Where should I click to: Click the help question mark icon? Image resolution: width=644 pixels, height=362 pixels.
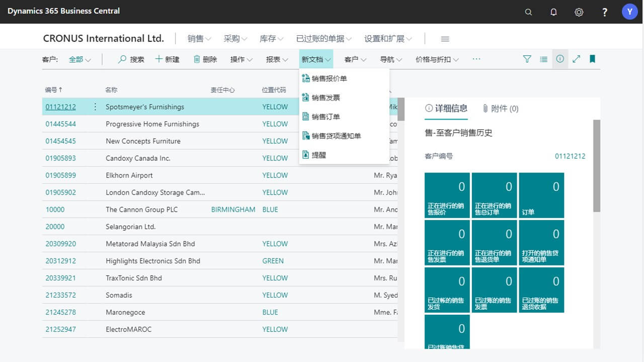[605, 12]
